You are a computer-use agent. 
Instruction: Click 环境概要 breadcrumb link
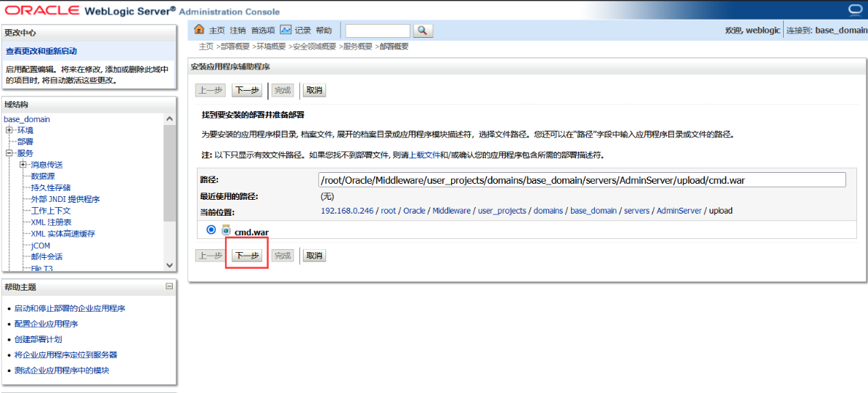(x=271, y=46)
